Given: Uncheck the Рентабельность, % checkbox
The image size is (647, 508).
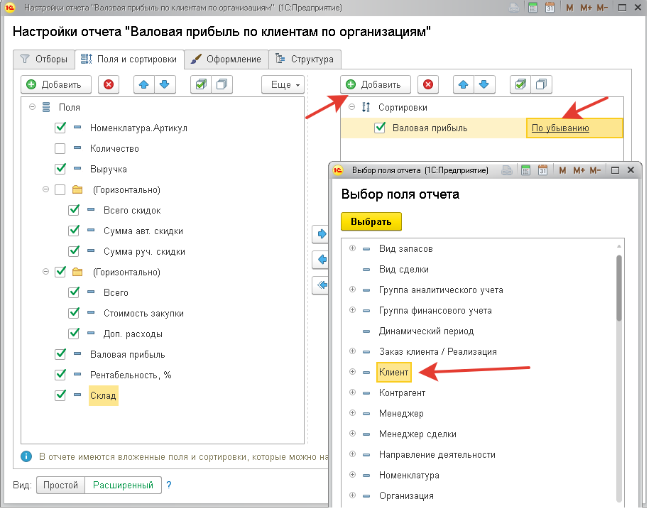Looking at the screenshot, I should coord(61,375).
